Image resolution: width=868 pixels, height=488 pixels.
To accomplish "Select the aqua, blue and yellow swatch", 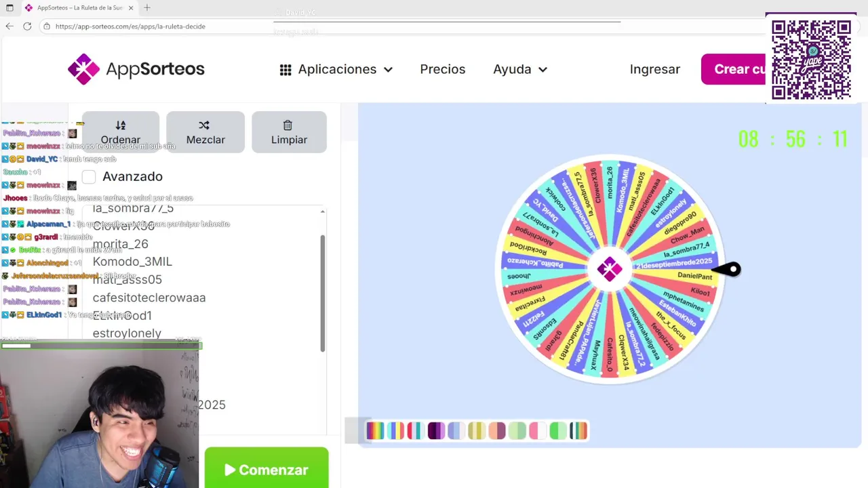I will tap(395, 430).
